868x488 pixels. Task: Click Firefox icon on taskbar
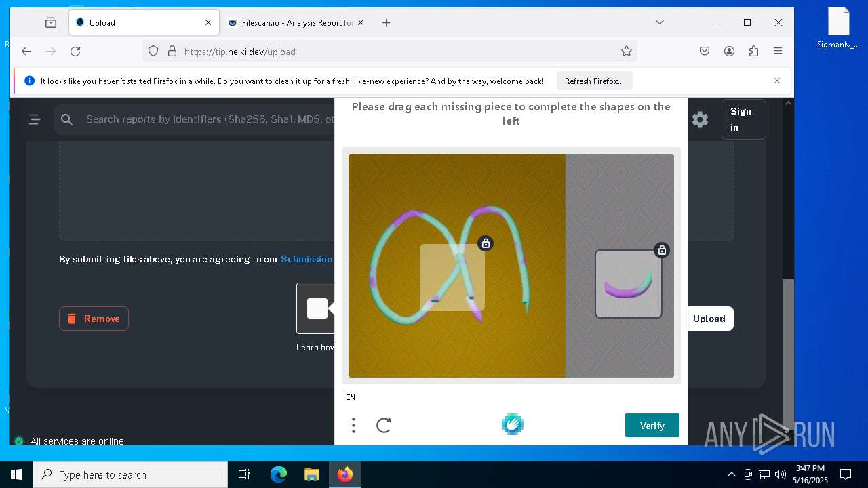(344, 474)
